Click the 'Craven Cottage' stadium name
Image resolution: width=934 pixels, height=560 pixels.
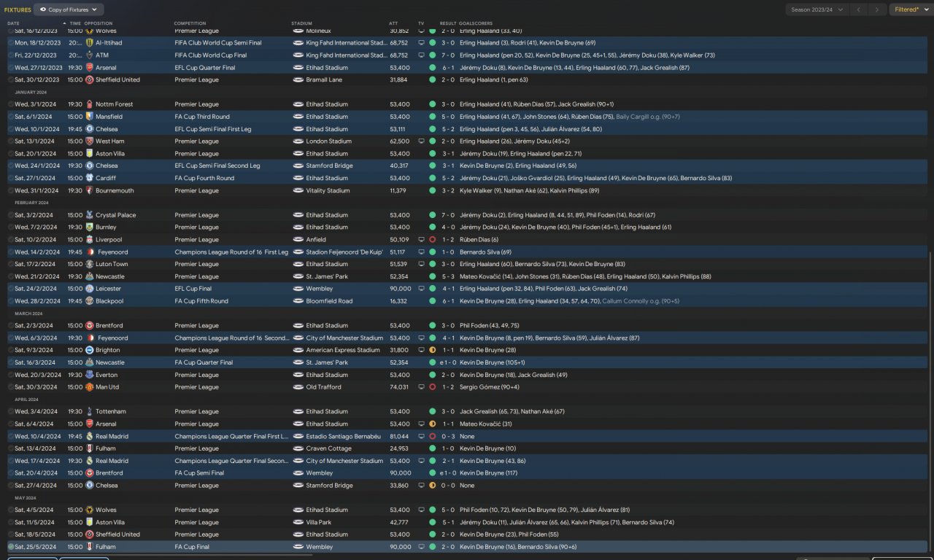point(329,448)
